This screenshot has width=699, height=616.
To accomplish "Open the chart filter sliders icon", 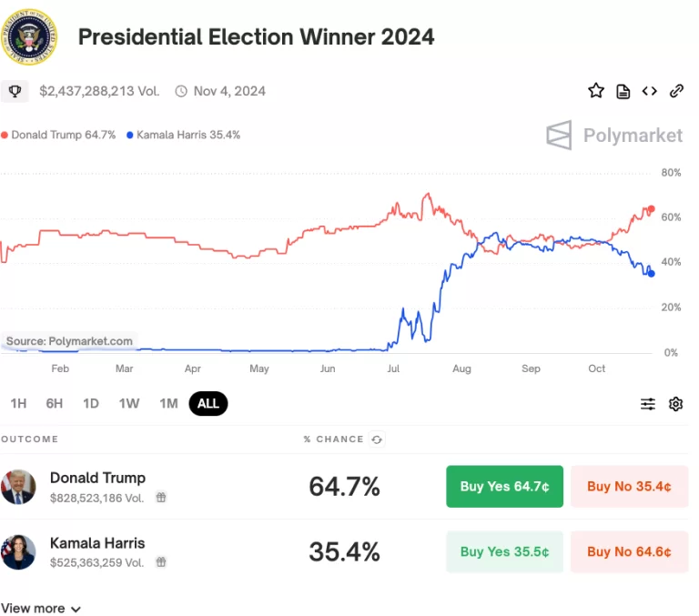I will tap(648, 404).
